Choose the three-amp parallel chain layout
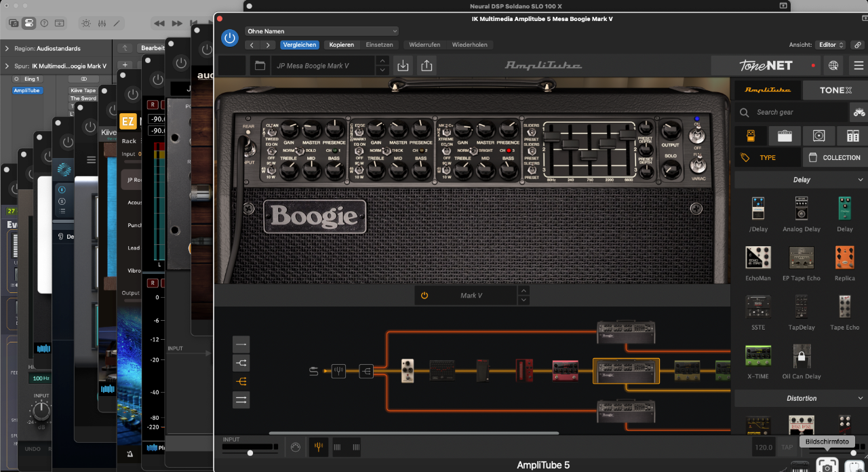Viewport: 868px width, 472px height. (241, 381)
